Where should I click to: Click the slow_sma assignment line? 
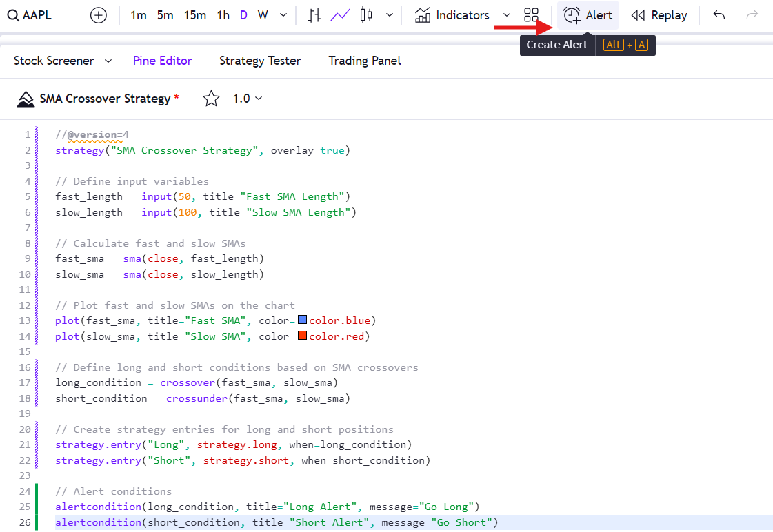pyautogui.click(x=160, y=274)
